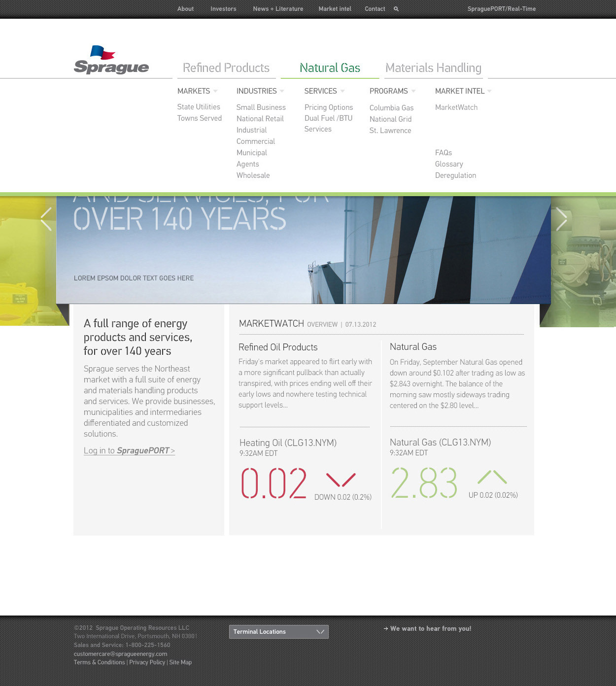Click 'We want to hear from you!' link
This screenshot has width=616, height=686.
coord(431,629)
